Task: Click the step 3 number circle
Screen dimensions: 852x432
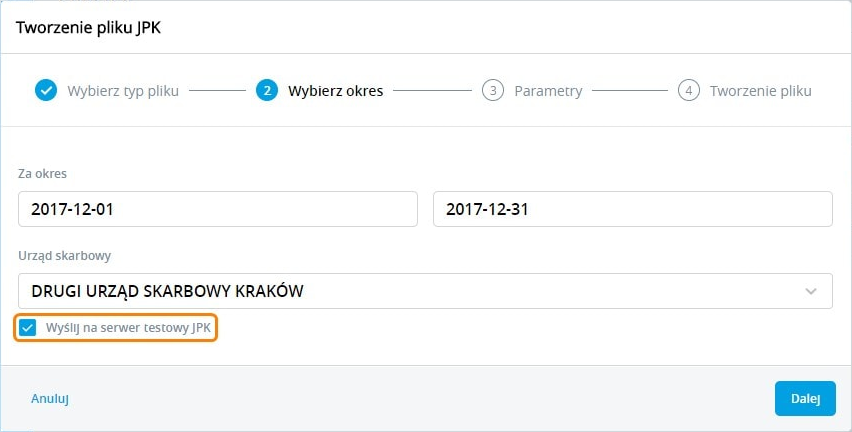Action: pos(492,91)
